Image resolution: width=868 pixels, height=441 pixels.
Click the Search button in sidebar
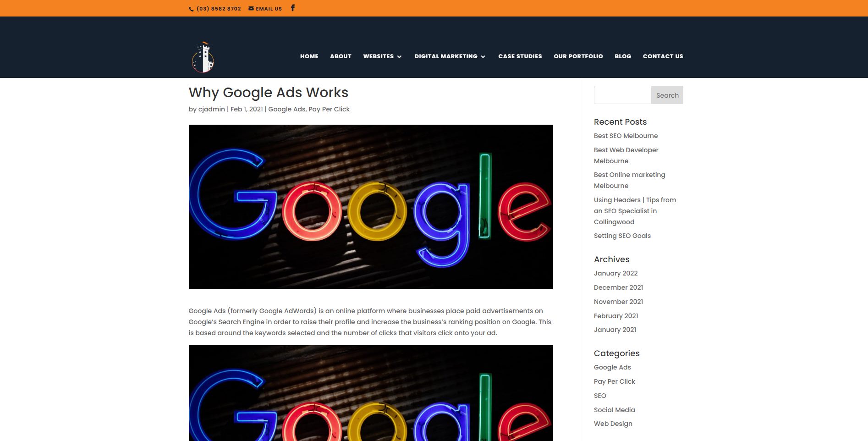[667, 95]
